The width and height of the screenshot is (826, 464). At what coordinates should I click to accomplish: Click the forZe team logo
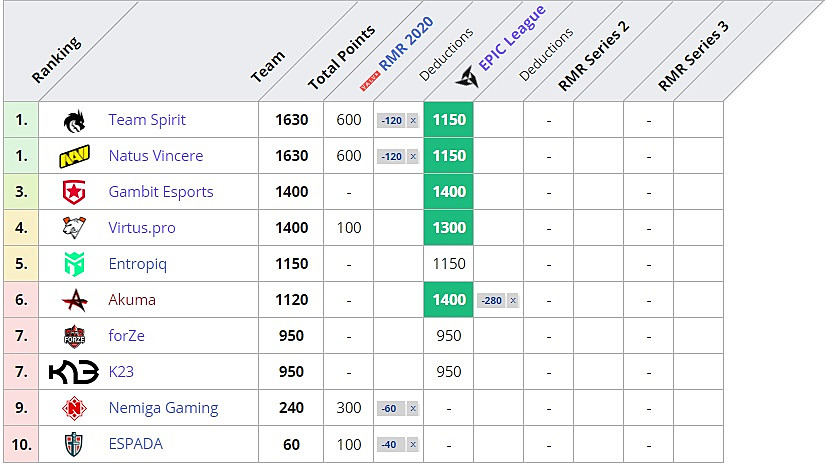click(x=74, y=336)
